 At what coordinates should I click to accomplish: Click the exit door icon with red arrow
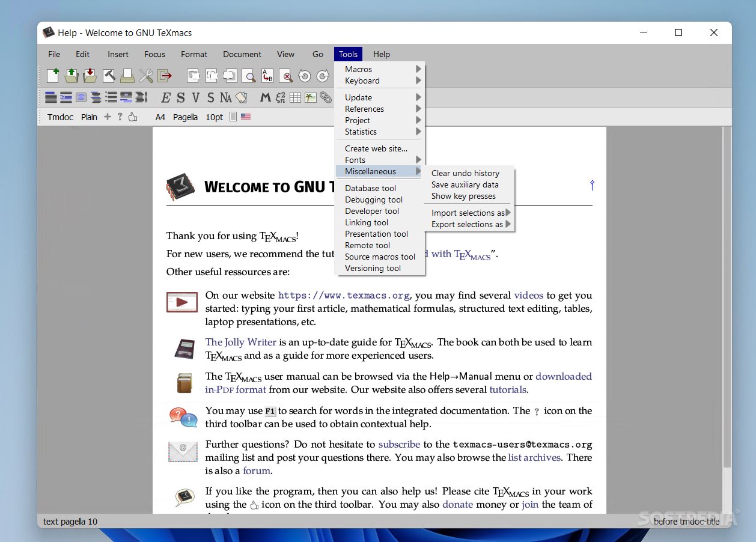pos(165,76)
